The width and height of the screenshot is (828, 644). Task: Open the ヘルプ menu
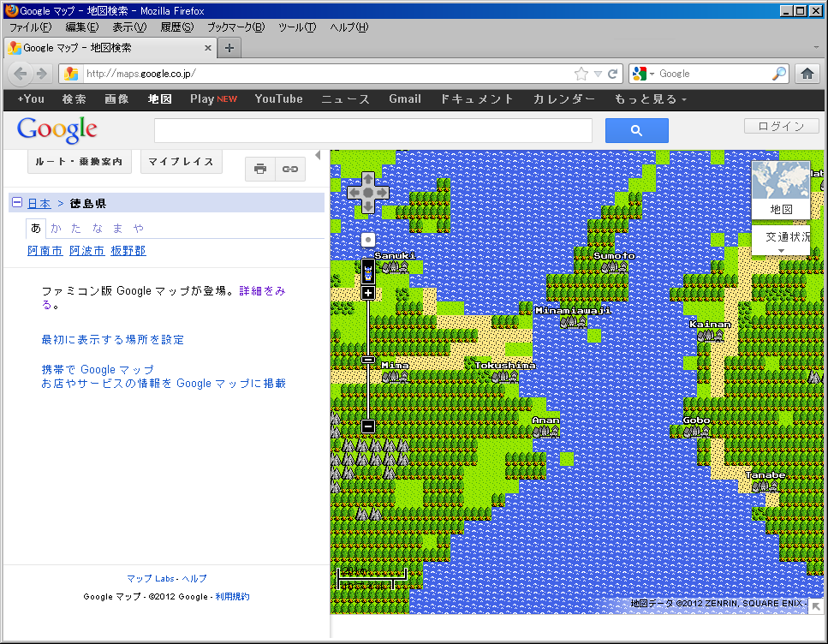pyautogui.click(x=349, y=27)
